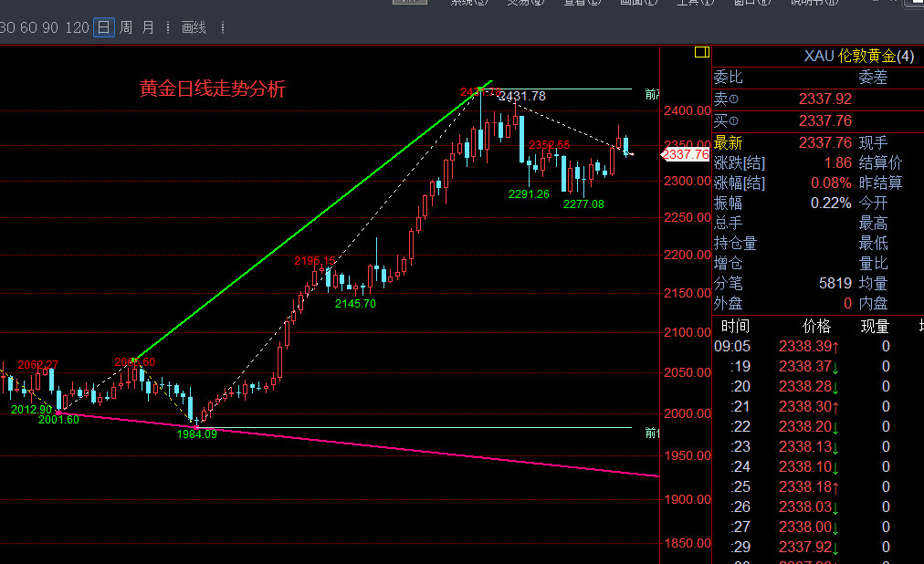
Task: Click the 2337.76 current price arrow marker
Action: (685, 154)
